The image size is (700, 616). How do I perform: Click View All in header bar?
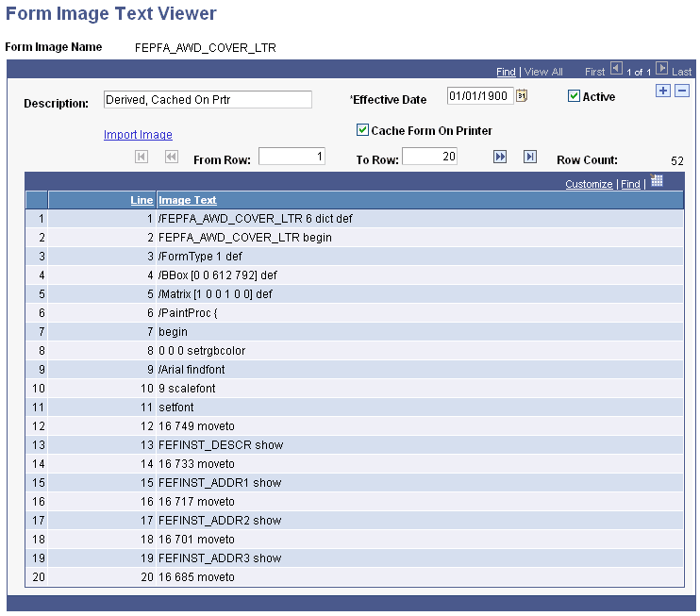pos(543,72)
